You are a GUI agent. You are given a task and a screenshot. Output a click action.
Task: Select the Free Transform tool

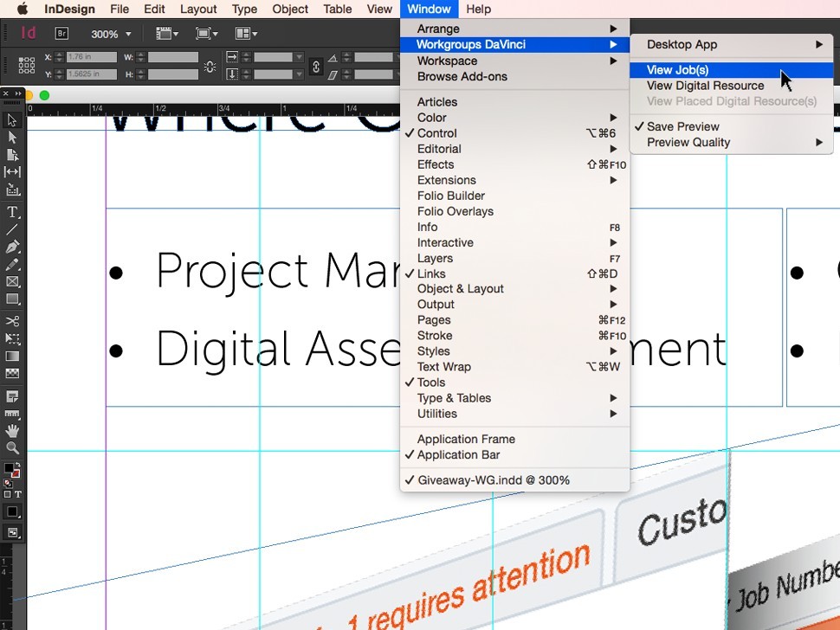click(12, 338)
